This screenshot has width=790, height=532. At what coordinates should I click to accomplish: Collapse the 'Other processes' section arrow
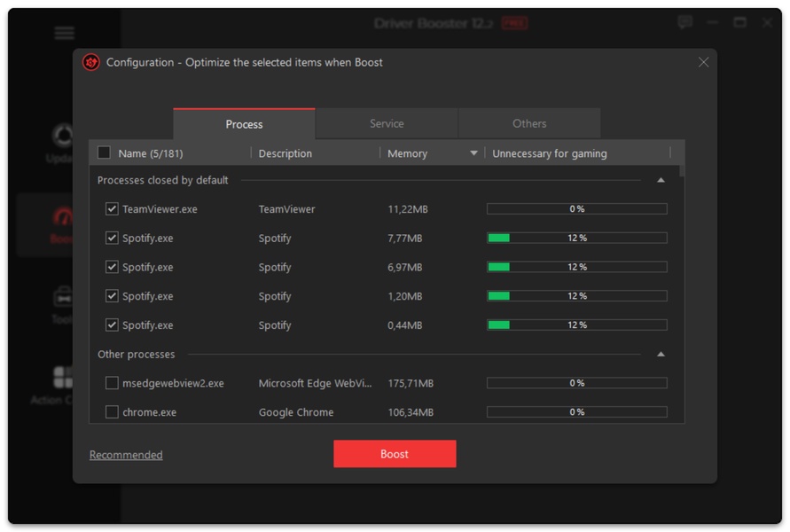pos(661,355)
